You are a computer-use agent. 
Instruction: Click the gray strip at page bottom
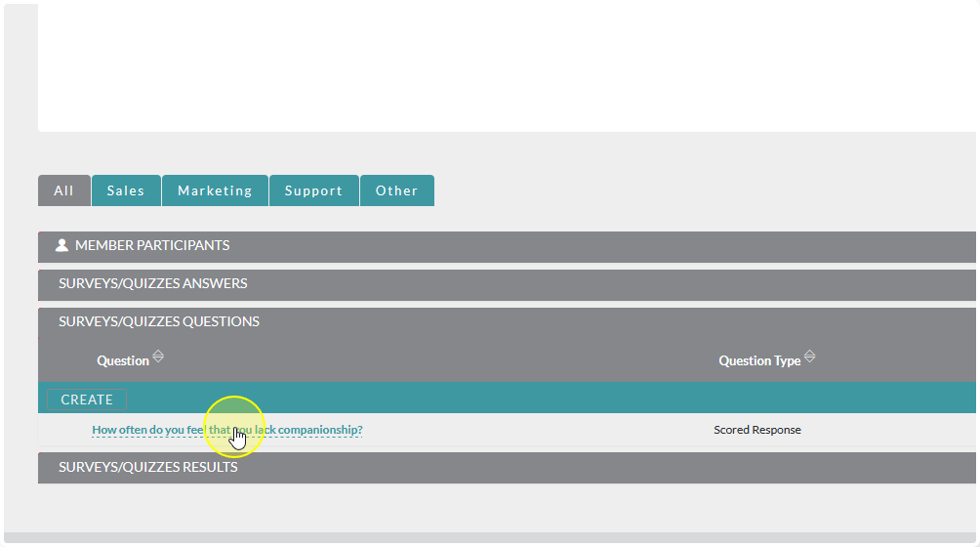tap(488, 538)
